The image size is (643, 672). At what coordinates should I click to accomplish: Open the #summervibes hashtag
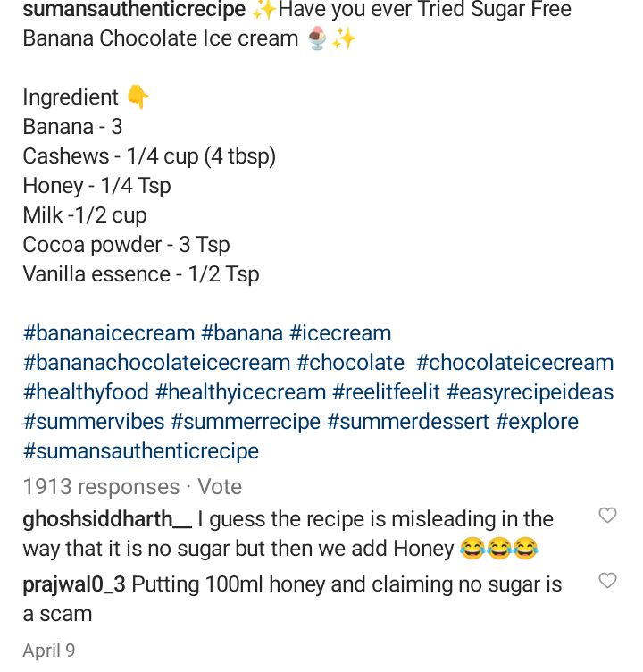pyautogui.click(x=94, y=422)
